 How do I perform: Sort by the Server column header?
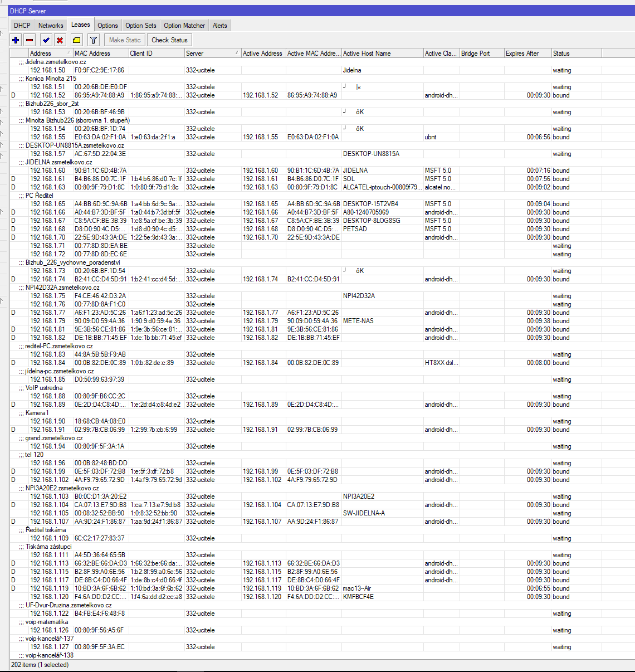click(212, 53)
